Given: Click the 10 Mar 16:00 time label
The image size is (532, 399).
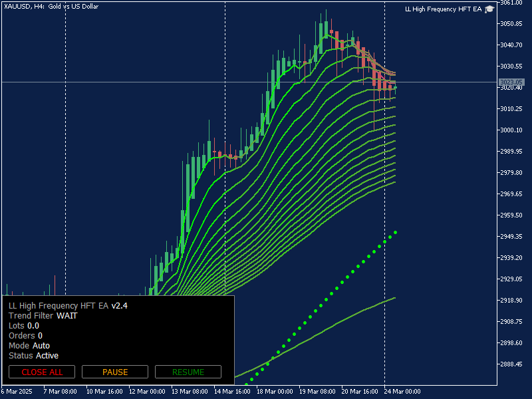Looking at the screenshot, I should [104, 391].
